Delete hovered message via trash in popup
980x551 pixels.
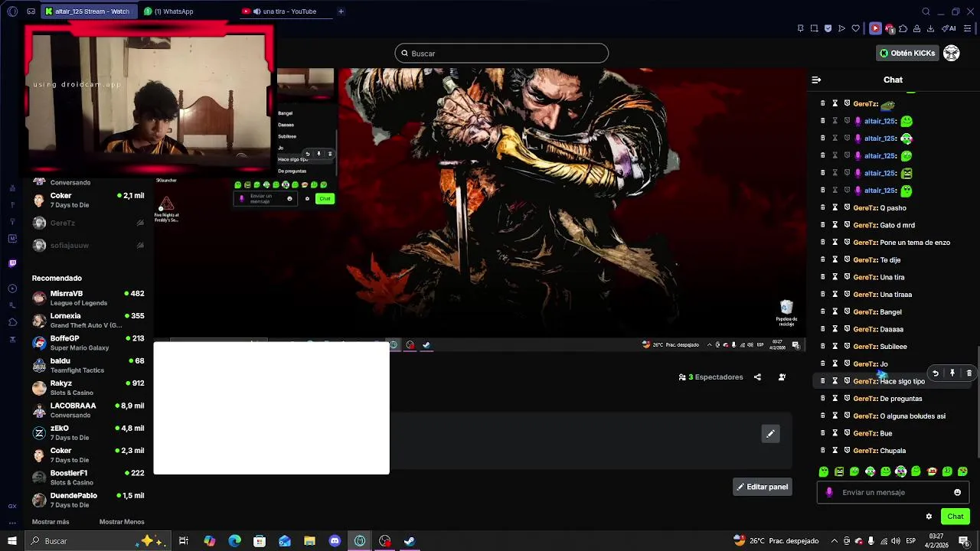tap(969, 373)
